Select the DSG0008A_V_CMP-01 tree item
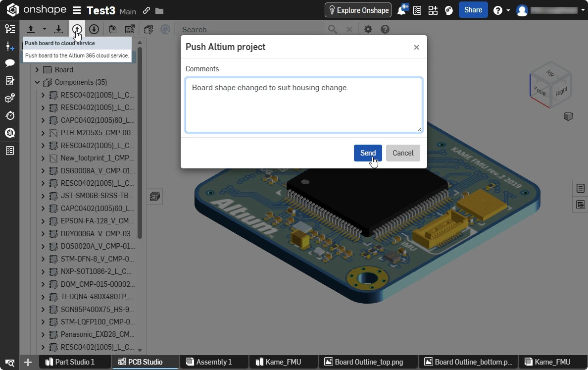The width and height of the screenshot is (588, 370). [x=98, y=171]
